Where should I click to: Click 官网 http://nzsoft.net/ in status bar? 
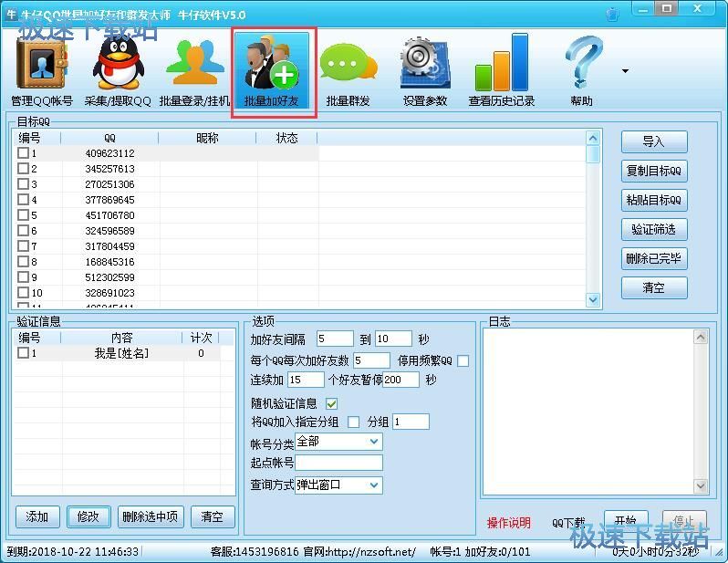click(359, 552)
